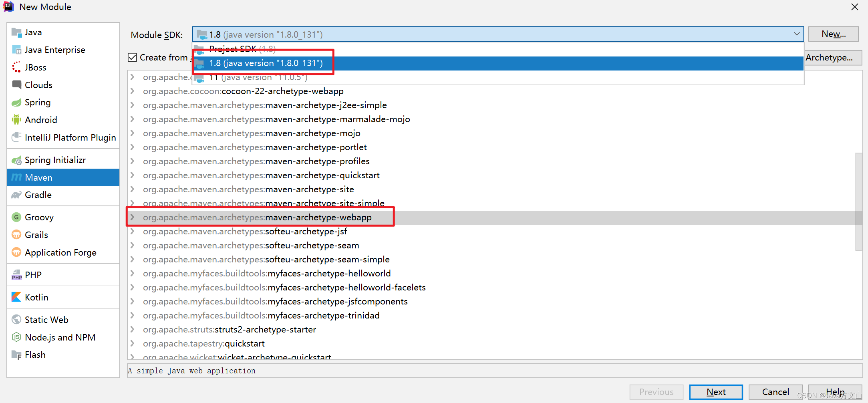Expand the maven-archetype-quickstart node
This screenshot has width=868, height=403.
(x=133, y=175)
